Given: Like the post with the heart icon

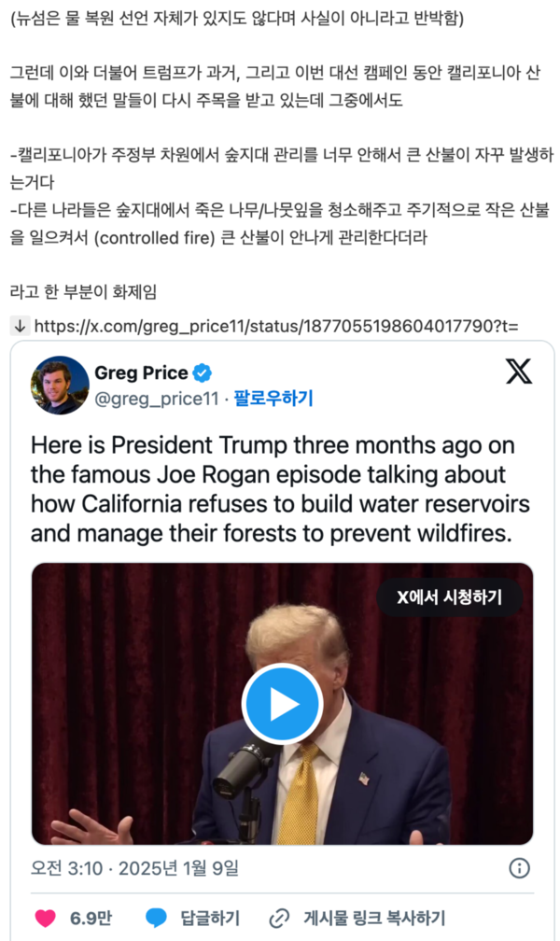Looking at the screenshot, I should (45, 918).
